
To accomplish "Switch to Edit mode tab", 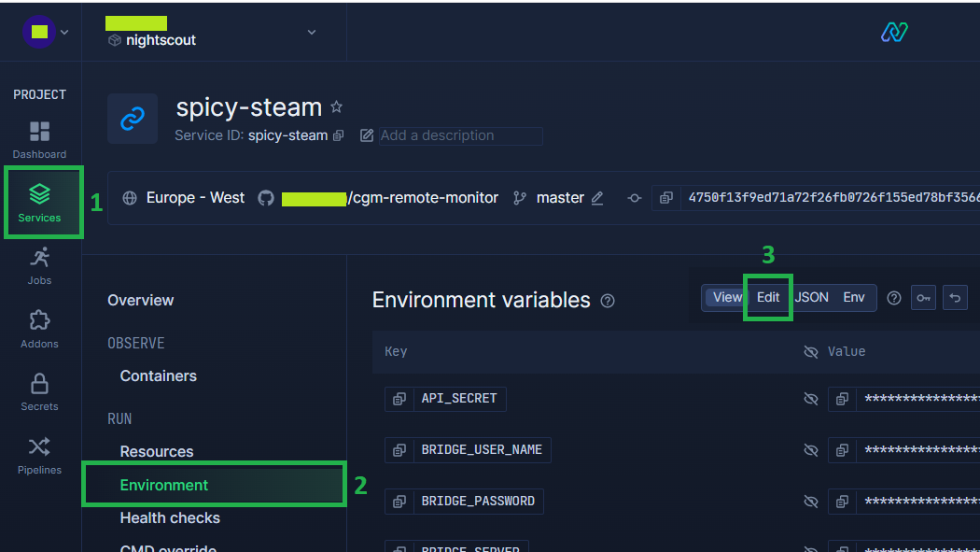I will point(768,298).
